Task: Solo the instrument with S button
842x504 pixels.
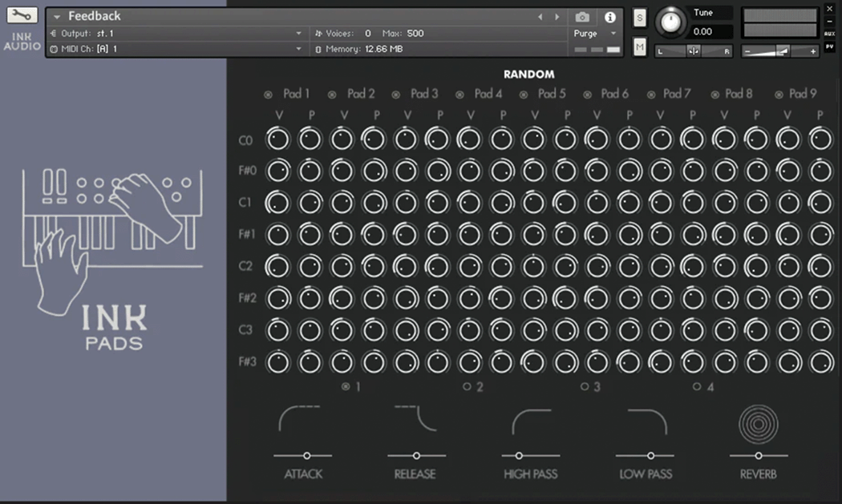Action: coord(640,18)
